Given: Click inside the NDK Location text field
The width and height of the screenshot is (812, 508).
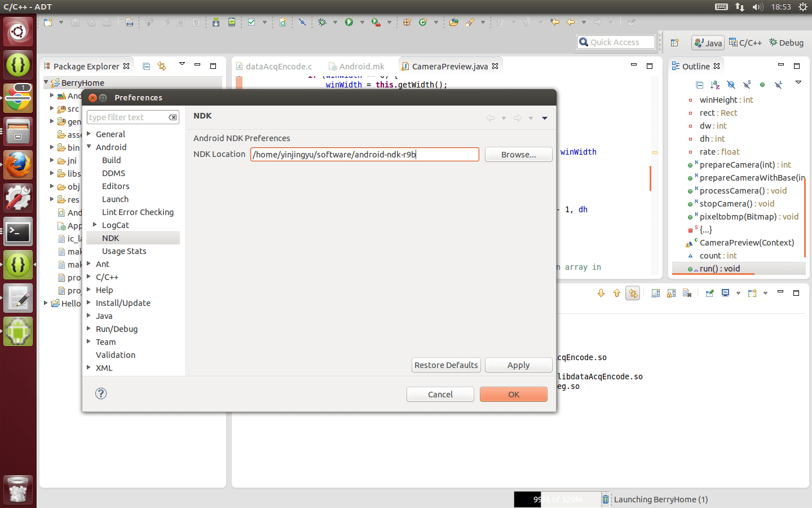Looking at the screenshot, I should point(364,154).
